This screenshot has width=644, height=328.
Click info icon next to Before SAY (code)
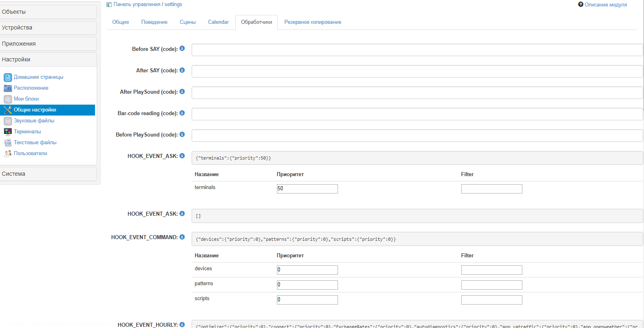[182, 48]
